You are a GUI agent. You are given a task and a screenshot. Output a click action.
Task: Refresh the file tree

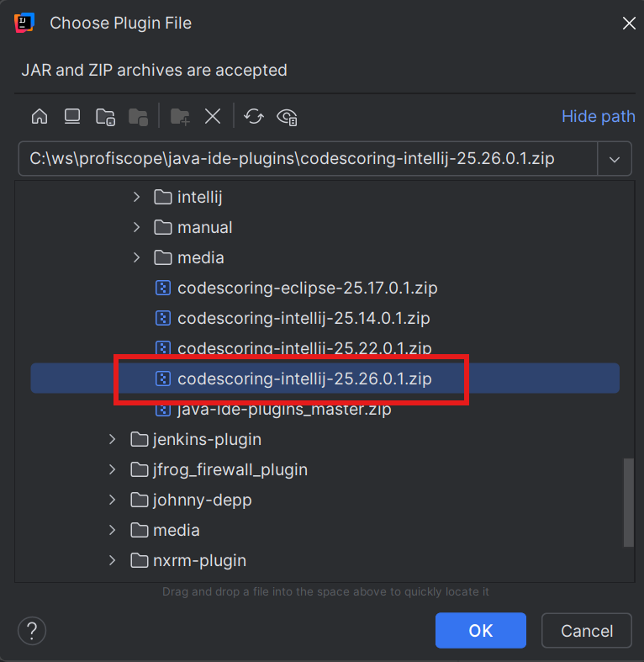(x=254, y=116)
